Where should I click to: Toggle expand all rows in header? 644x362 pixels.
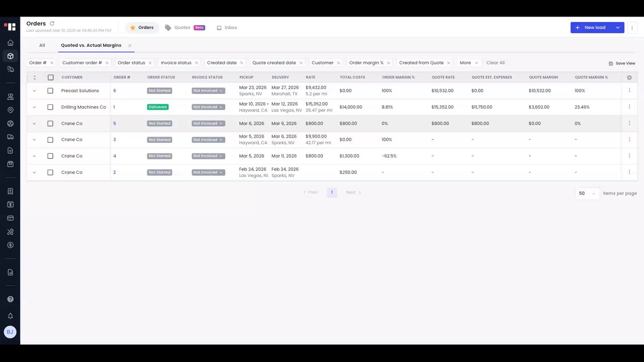34,77
